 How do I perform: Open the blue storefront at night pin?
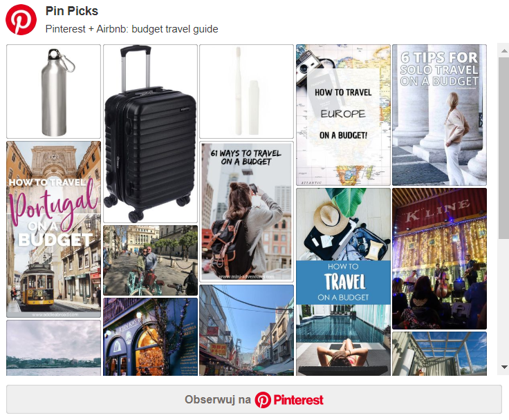[x=150, y=336]
